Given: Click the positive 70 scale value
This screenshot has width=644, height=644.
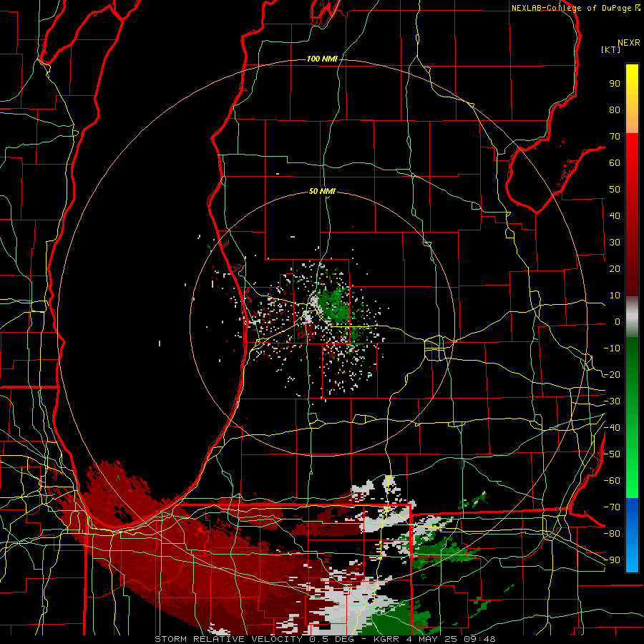Looking at the screenshot, I should (615, 137).
